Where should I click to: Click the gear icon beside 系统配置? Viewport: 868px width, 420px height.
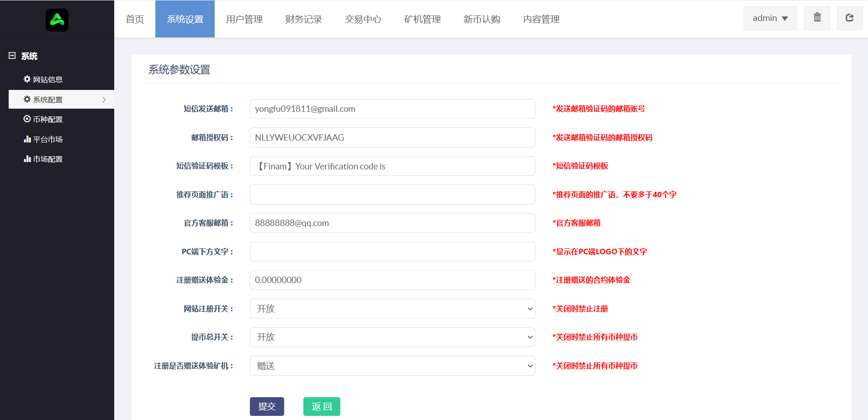[27, 99]
